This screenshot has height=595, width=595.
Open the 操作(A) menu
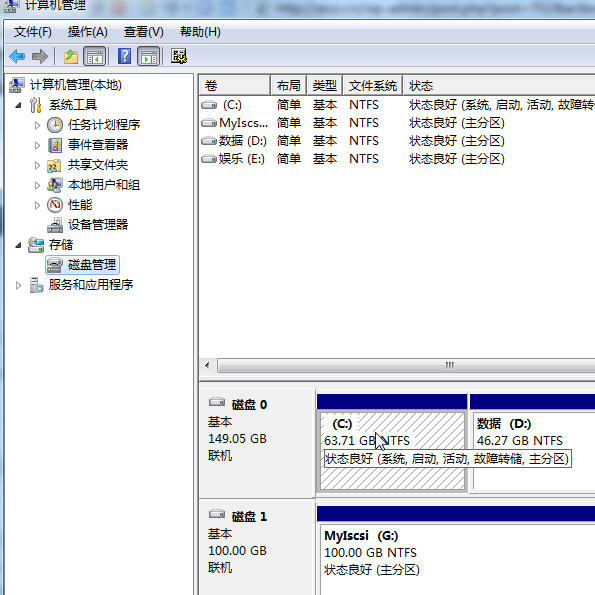click(x=87, y=32)
